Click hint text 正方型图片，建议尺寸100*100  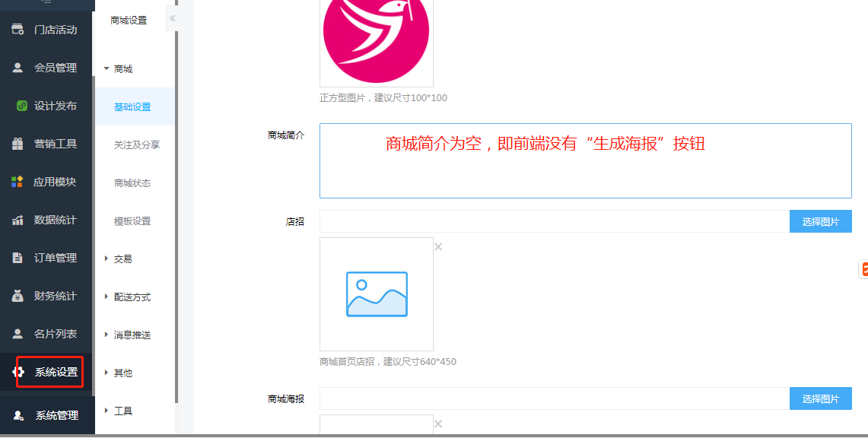tap(383, 98)
